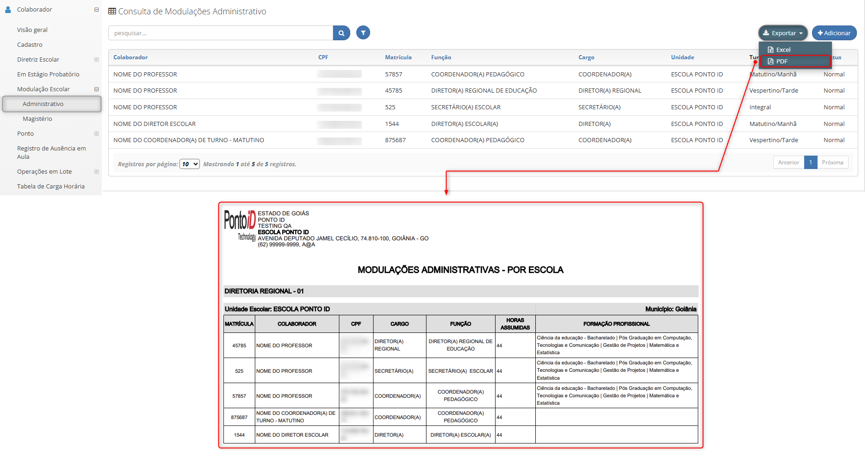
Task: Click DIRETORIA REGIONAL - 01 heading in PDF
Action: click(x=264, y=291)
